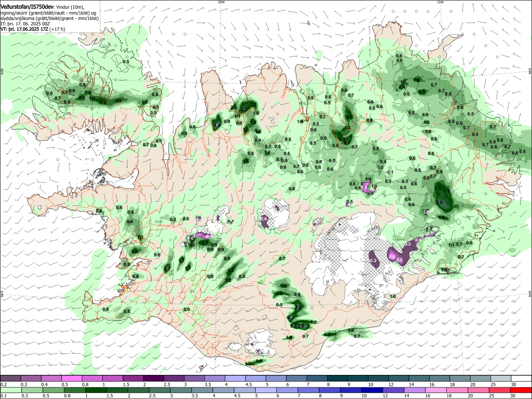This screenshot has width=532, height=399.
Task: Pick the snow legend swatch between 6 and 7
Action: (296, 378)
